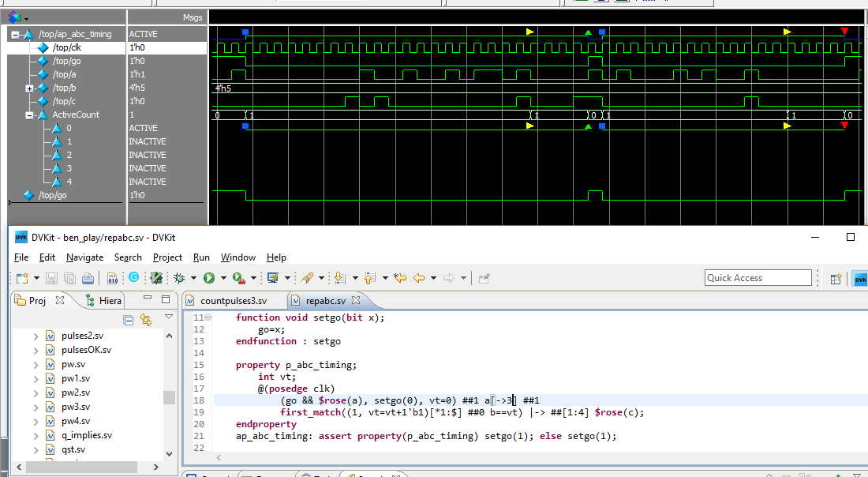868x477 pixels.
Task: Click the Pin Editor icon
Action: 484,278
